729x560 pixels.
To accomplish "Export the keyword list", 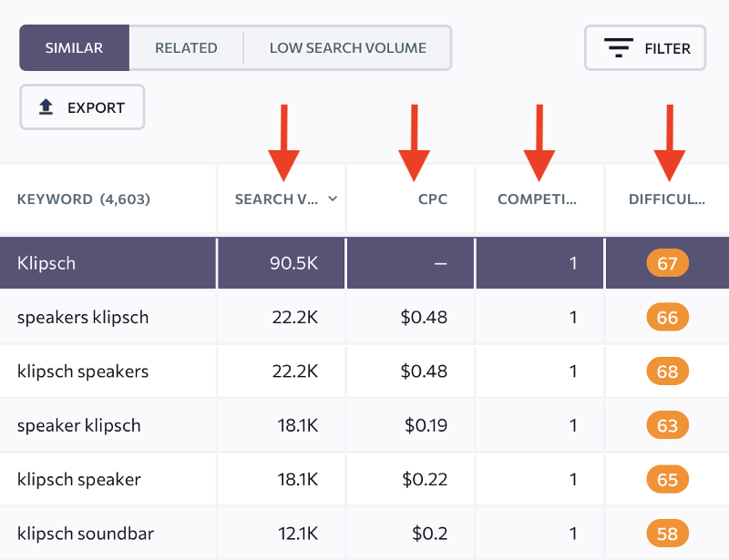I will pos(82,107).
